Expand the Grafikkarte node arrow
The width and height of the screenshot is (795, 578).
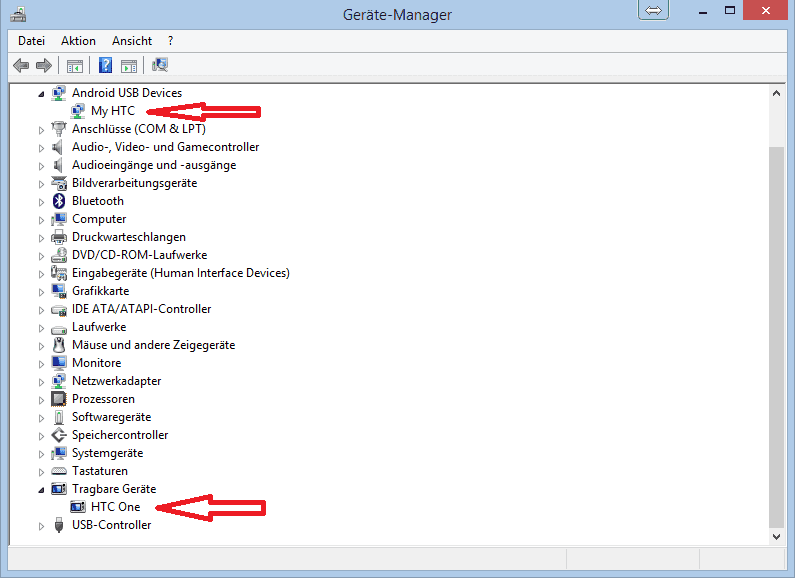[41, 292]
